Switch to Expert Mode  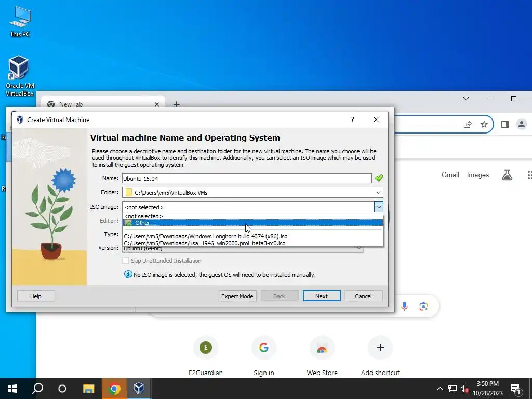pos(237,296)
